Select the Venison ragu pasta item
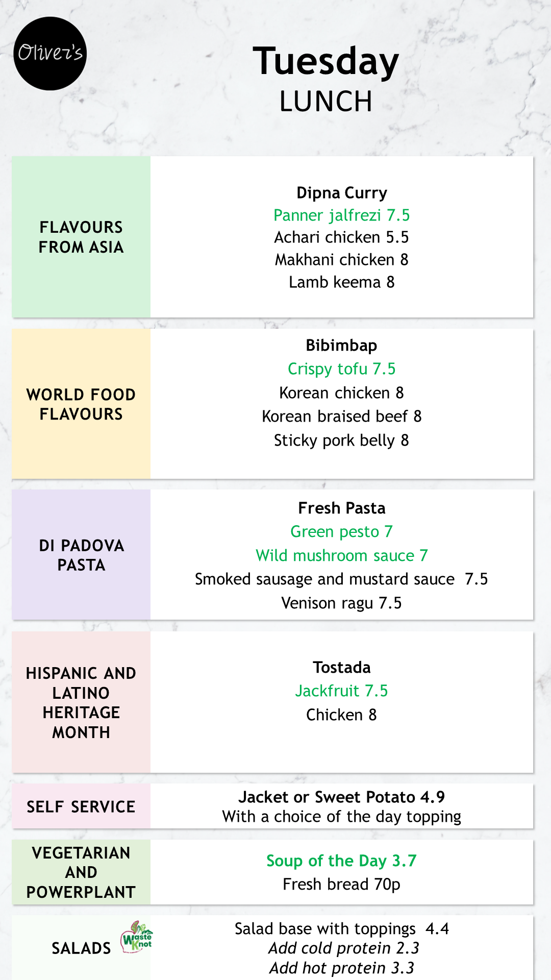This screenshot has width=551, height=980. [341, 603]
